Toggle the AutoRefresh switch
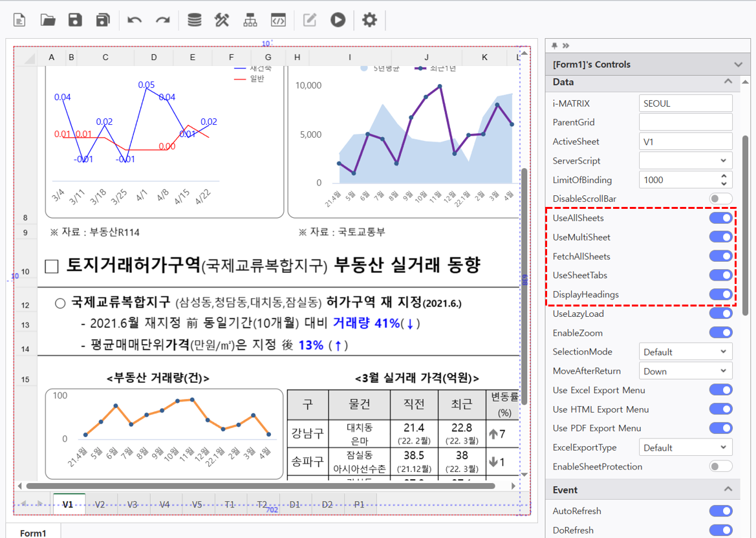Viewport: 756px width, 538px height. (721, 511)
